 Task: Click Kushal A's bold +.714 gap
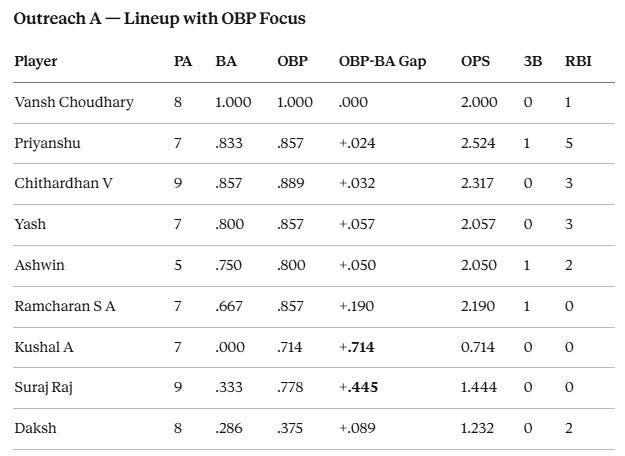pyautogui.click(x=356, y=347)
